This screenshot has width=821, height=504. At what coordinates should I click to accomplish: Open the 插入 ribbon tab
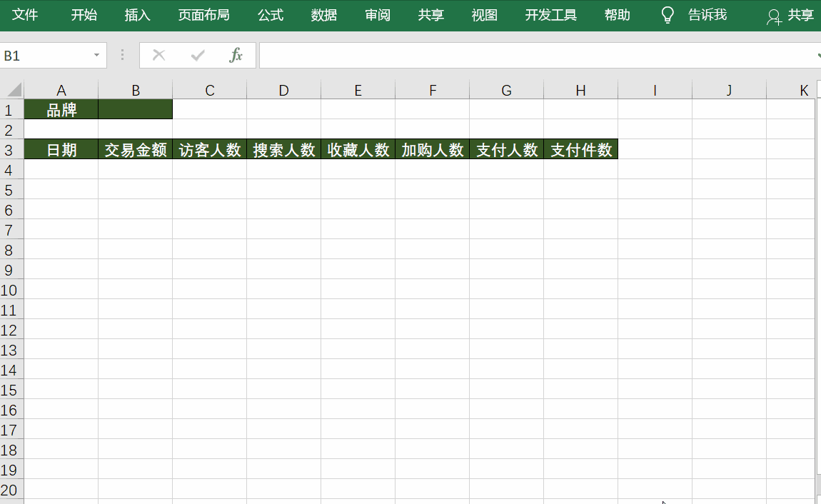[138, 15]
